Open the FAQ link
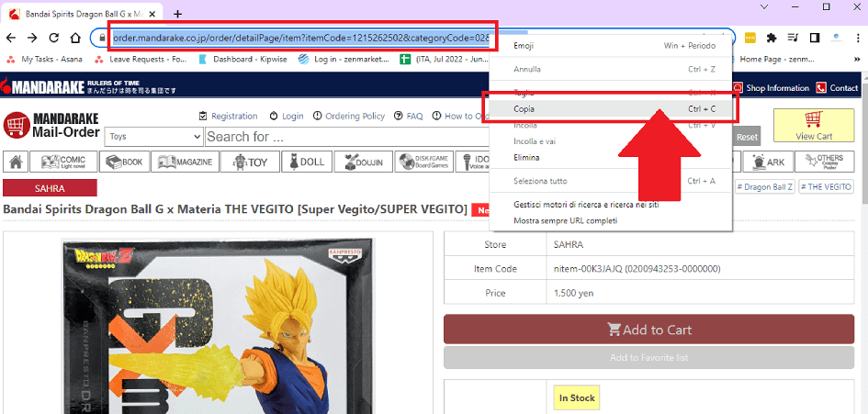The width and height of the screenshot is (868, 414). [409, 116]
